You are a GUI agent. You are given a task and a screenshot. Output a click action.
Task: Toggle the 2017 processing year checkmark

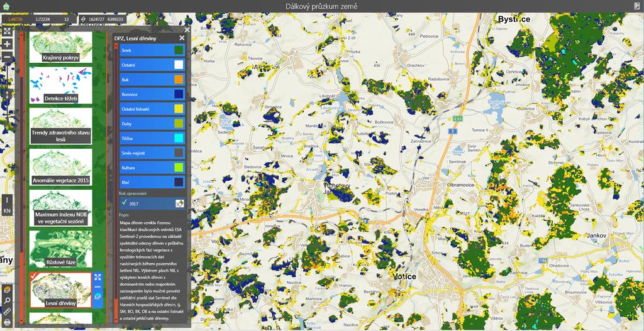coord(124,202)
